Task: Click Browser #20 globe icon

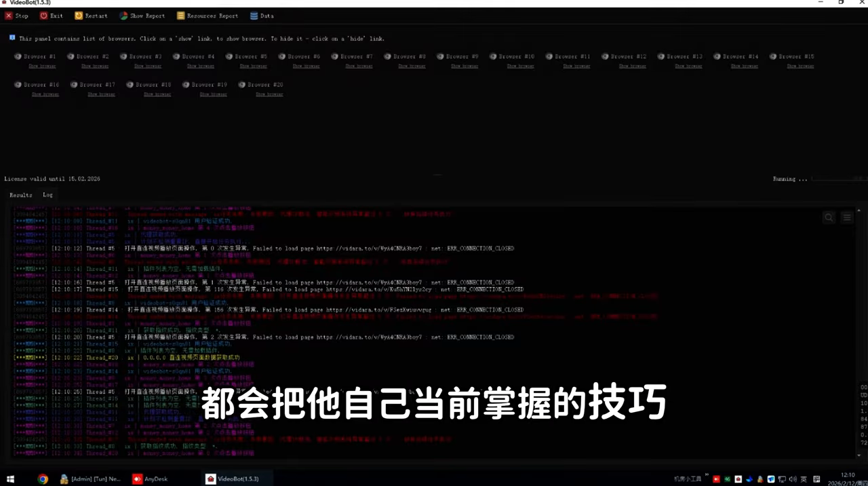Action: (241, 85)
